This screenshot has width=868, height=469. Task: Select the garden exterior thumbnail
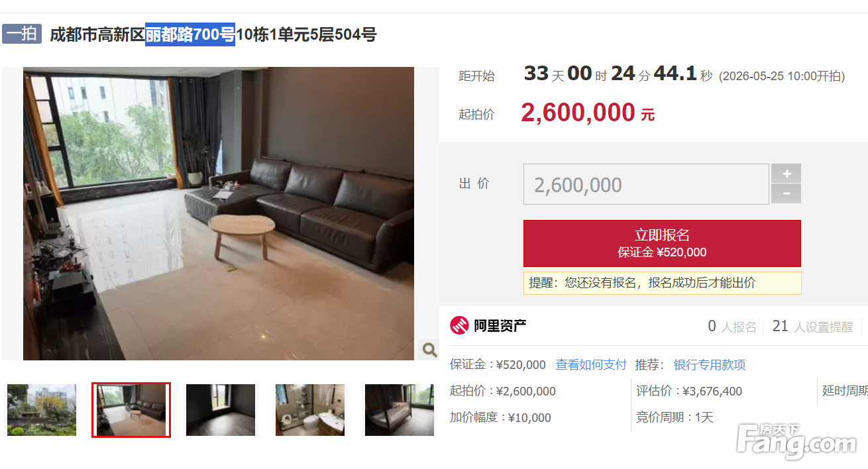[x=42, y=410]
